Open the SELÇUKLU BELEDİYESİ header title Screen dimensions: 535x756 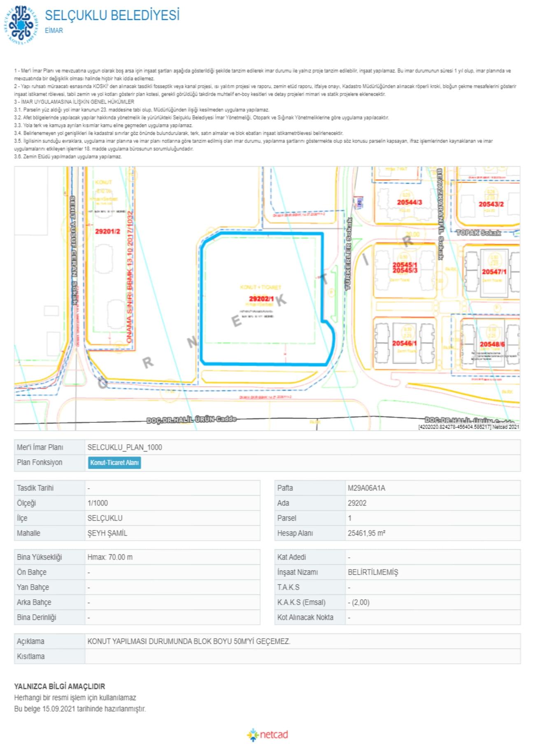[x=112, y=15]
